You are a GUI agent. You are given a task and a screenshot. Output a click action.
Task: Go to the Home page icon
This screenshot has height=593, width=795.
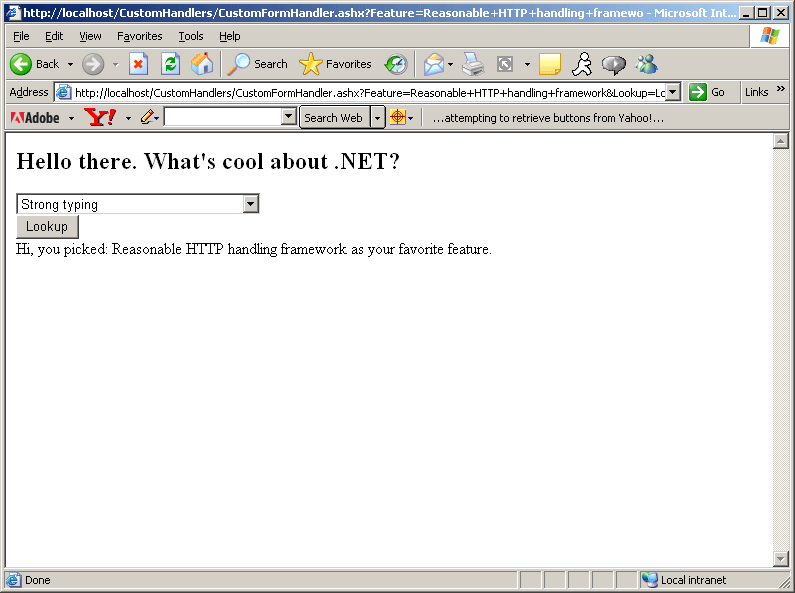coord(202,64)
